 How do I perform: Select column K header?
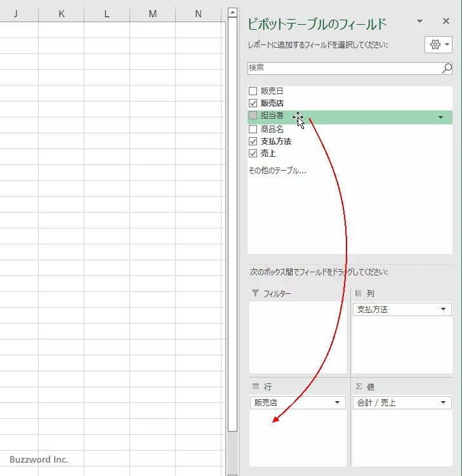click(62, 14)
